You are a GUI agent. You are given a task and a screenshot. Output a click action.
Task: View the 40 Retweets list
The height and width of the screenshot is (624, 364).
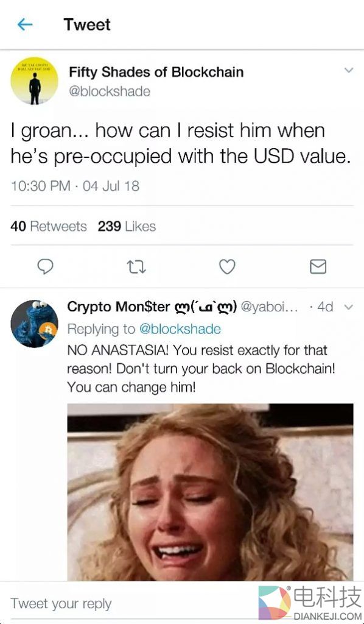click(49, 227)
